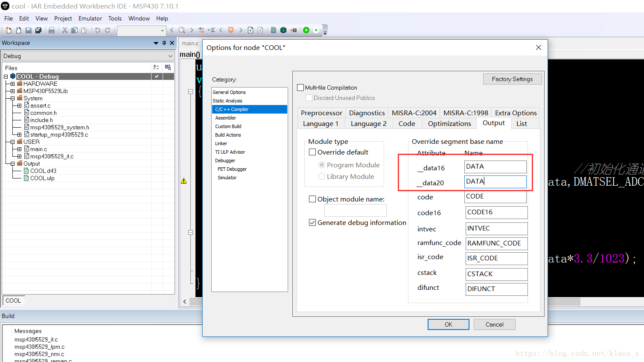Click the Copy toolbar icon

(74, 30)
